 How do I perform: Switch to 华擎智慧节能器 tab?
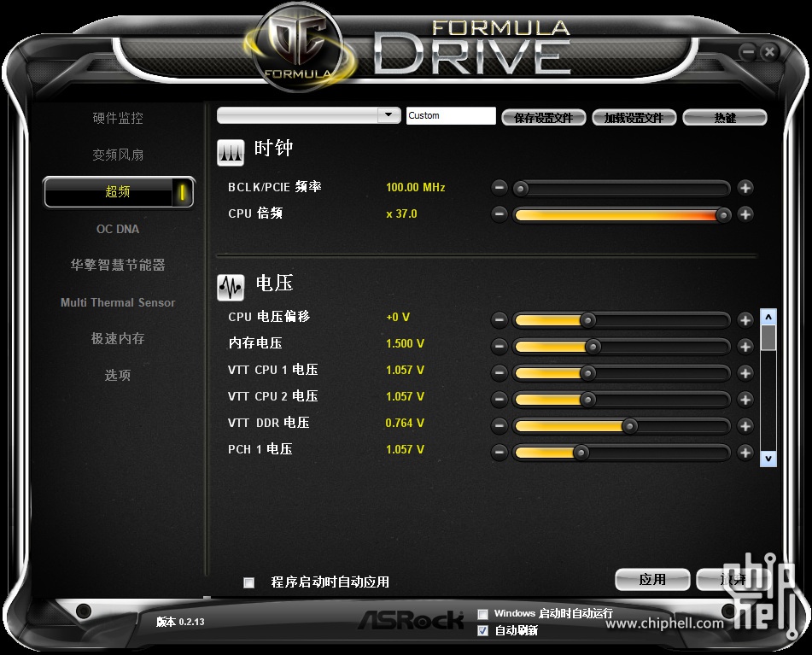tap(118, 265)
